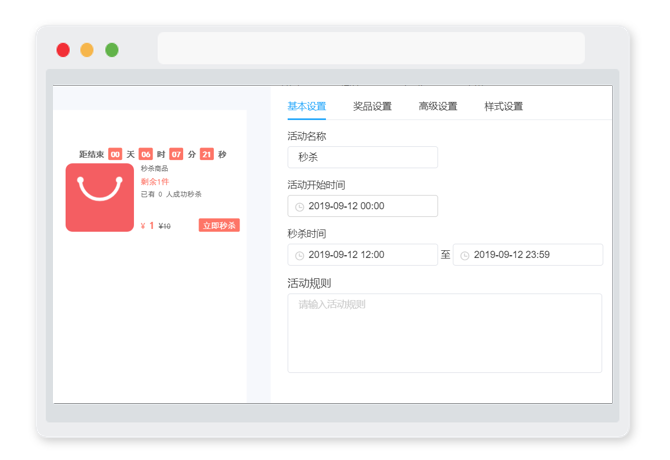This screenshot has height=460, width=670.
Task: Click the 活动名称 input containing 秒杀
Action: (362, 157)
